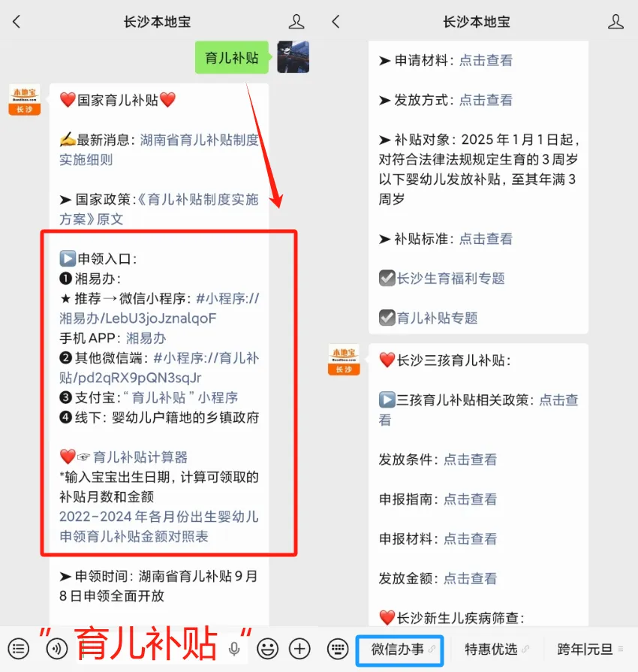Tap the 长沙本地宝 avatar beside 三孩育儿补贴 message

coord(344,360)
